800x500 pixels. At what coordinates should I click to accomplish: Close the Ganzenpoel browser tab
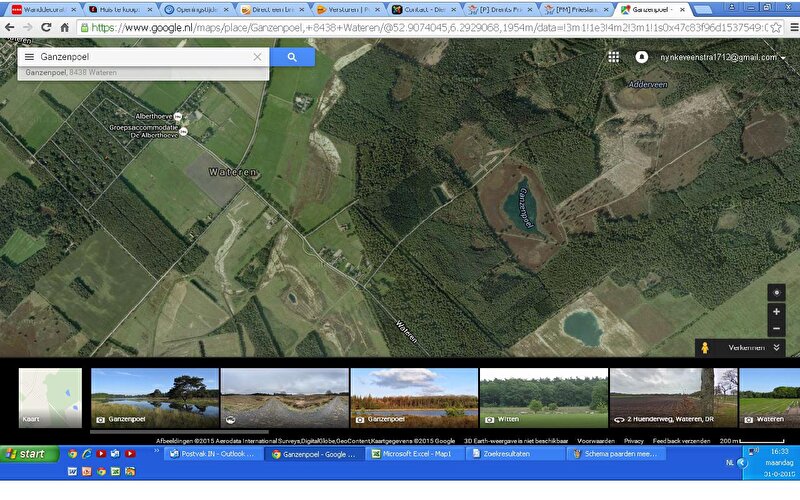pyautogui.click(x=682, y=9)
